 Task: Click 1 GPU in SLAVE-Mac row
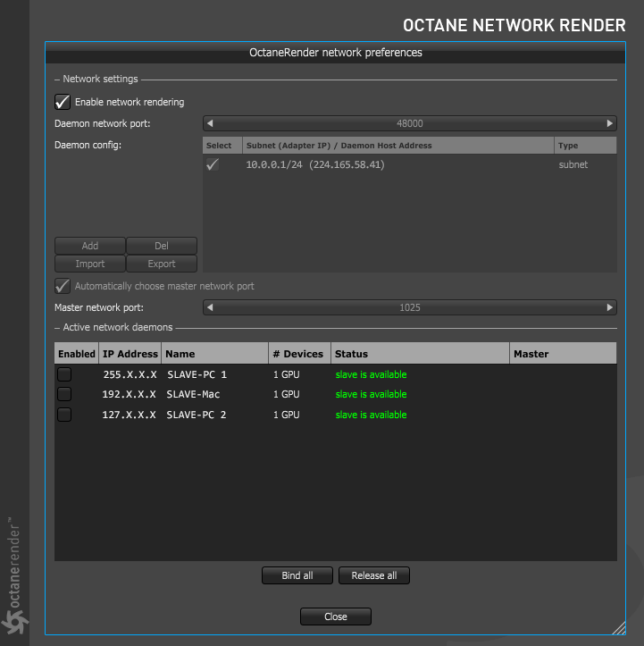[x=287, y=394]
